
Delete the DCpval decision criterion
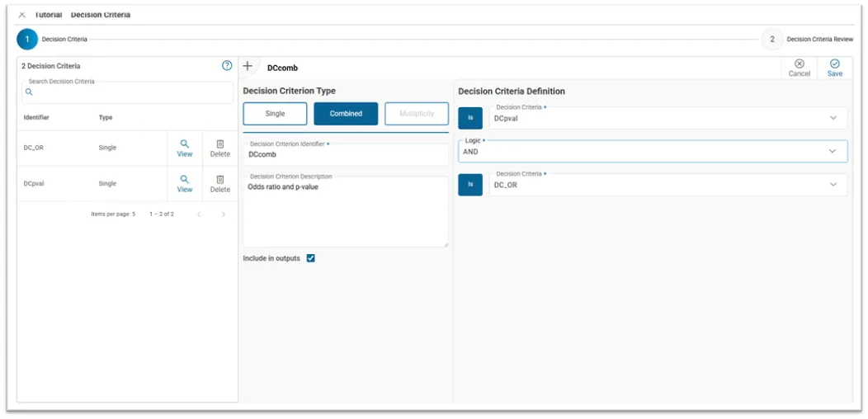[219, 184]
